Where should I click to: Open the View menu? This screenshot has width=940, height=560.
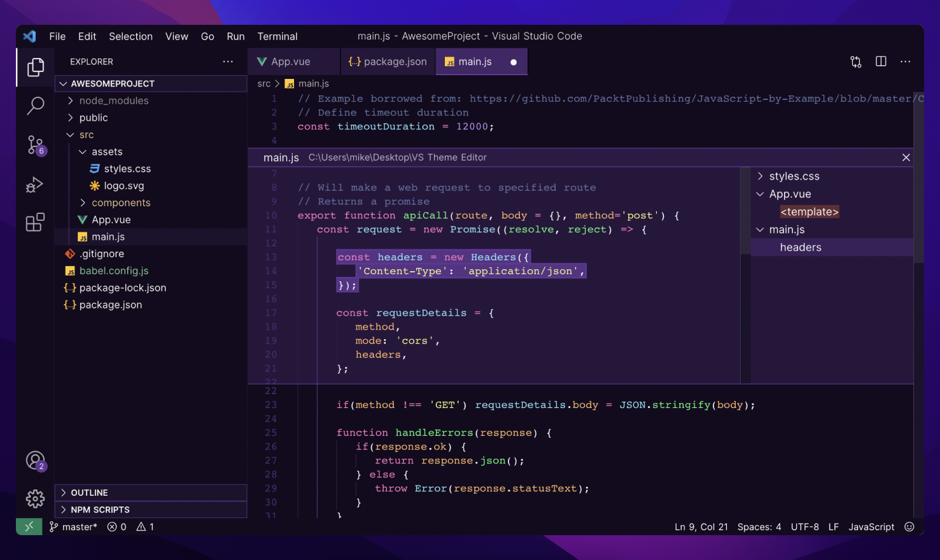177,36
